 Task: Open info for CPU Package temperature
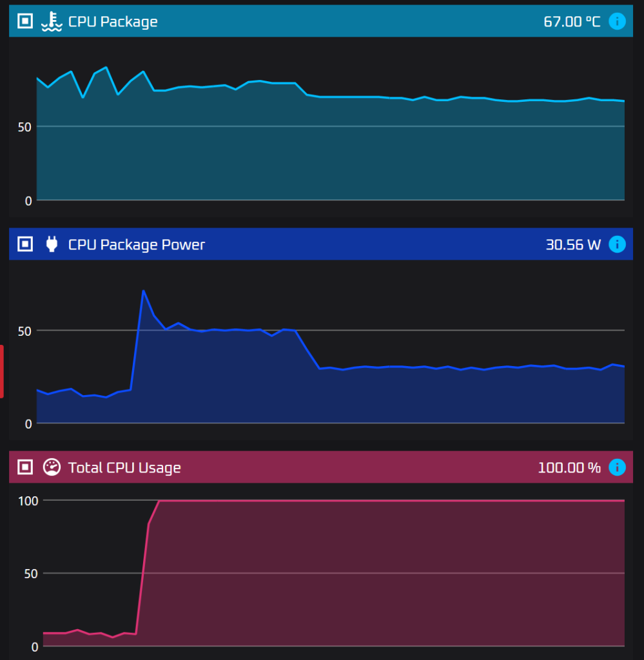[x=617, y=21]
